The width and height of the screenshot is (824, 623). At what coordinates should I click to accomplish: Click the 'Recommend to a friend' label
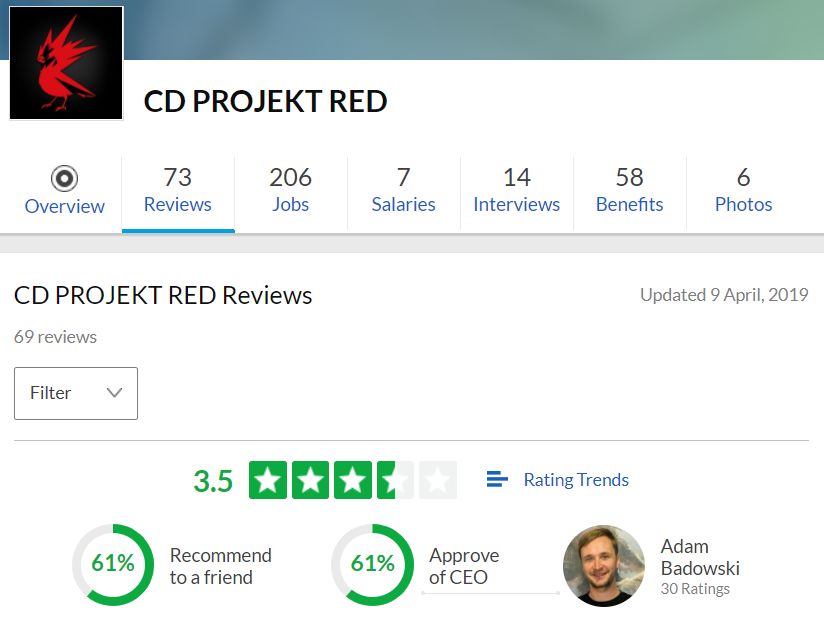[221, 566]
